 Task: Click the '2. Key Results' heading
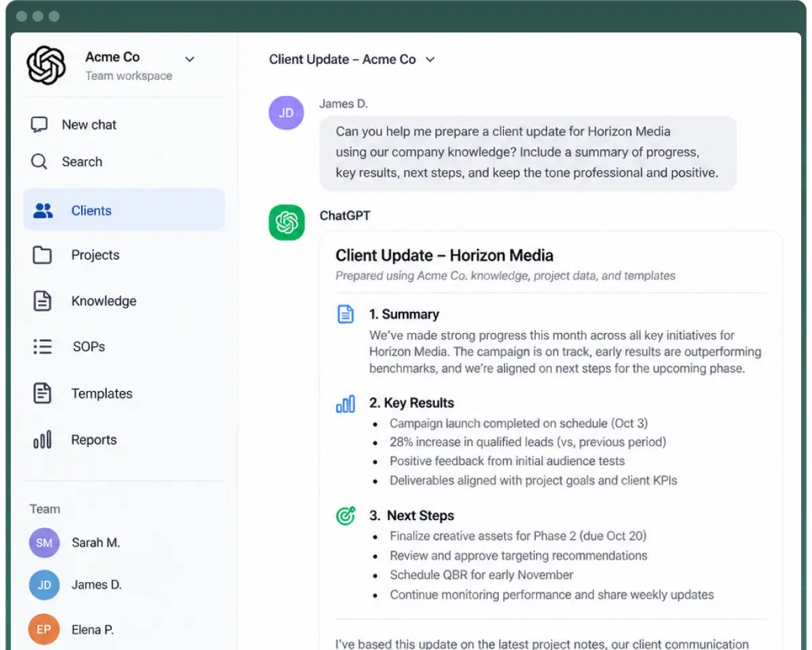411,403
